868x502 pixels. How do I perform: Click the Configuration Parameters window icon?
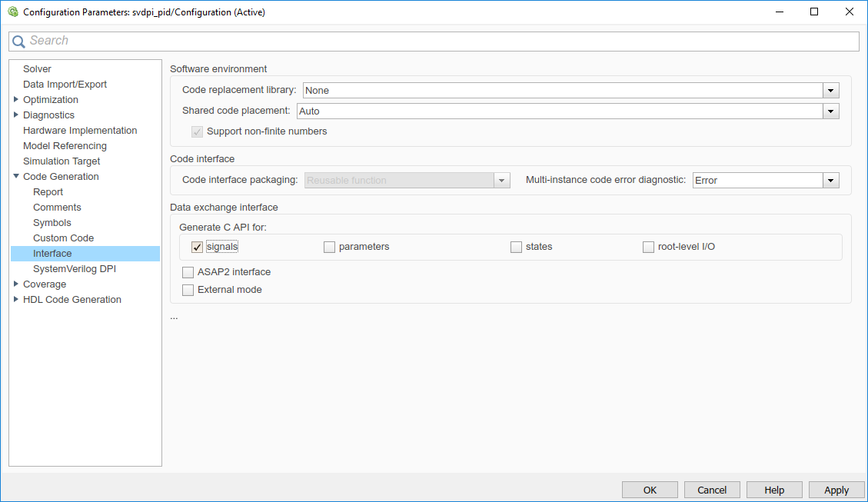click(12, 12)
